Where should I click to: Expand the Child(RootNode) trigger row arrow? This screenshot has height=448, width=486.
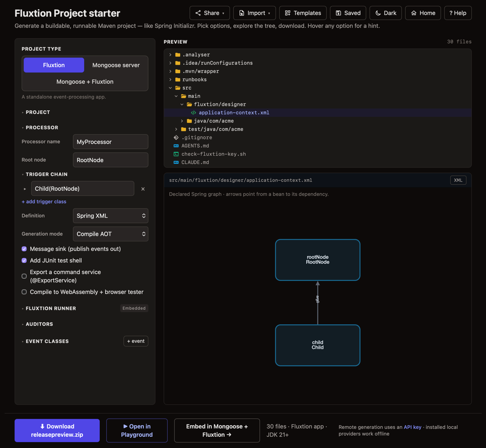click(25, 189)
